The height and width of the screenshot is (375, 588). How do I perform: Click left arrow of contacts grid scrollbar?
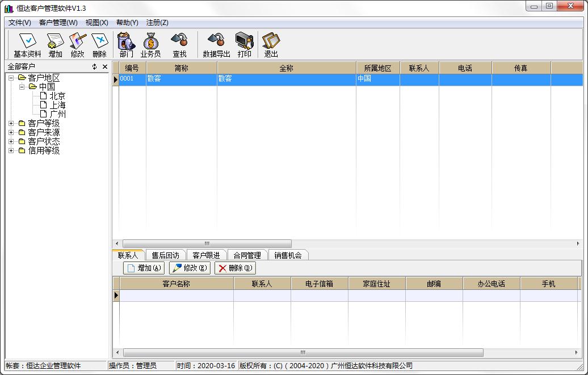pos(117,352)
